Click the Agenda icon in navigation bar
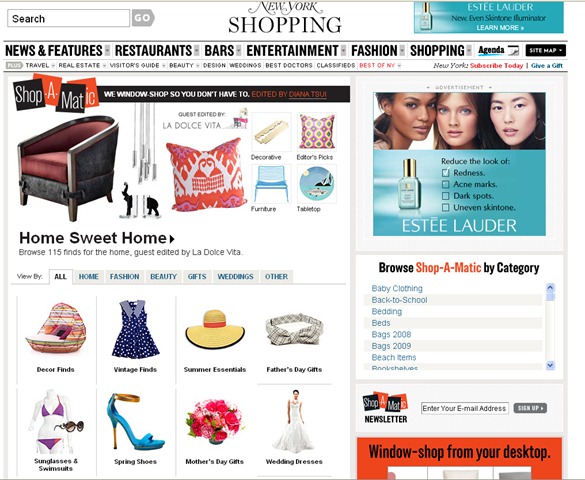This screenshot has width=585, height=480. (x=498, y=50)
